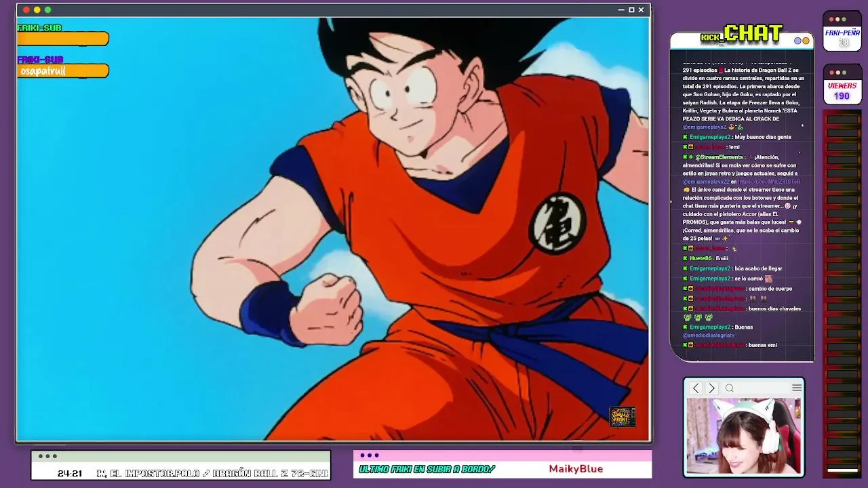Minimize the video window

click(621, 10)
